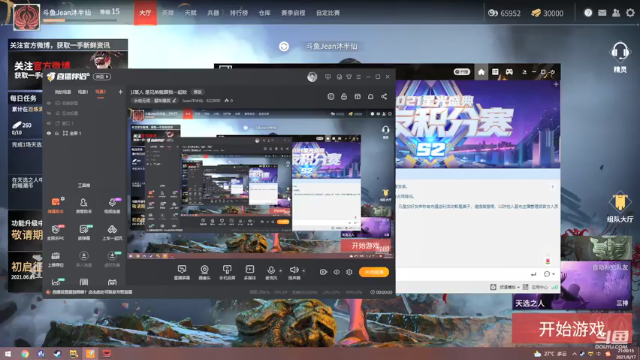The image size is (640, 360).
Task: Click the red 开始游戏 start game button
Action: pyautogui.click(x=571, y=329)
